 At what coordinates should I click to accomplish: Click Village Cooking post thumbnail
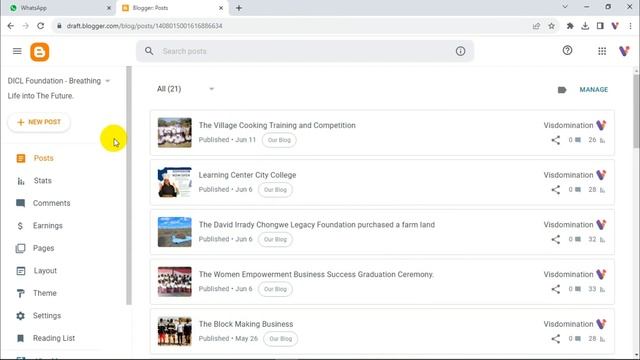click(175, 133)
